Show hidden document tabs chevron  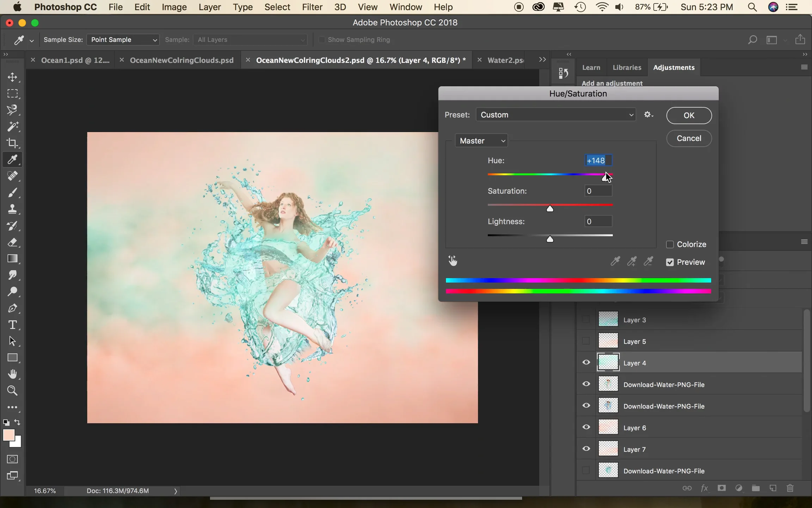[x=542, y=60]
